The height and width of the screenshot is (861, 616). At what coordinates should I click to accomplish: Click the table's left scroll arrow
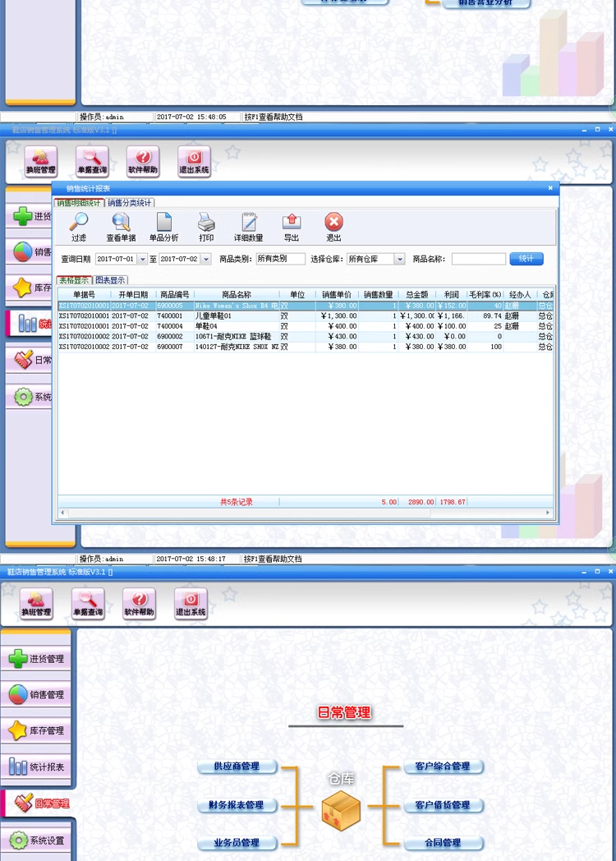point(62,513)
